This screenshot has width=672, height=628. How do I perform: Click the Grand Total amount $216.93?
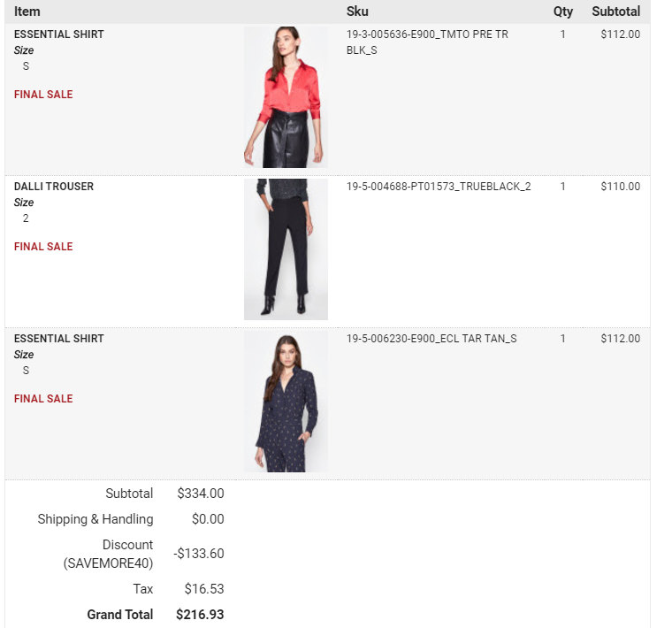point(200,614)
